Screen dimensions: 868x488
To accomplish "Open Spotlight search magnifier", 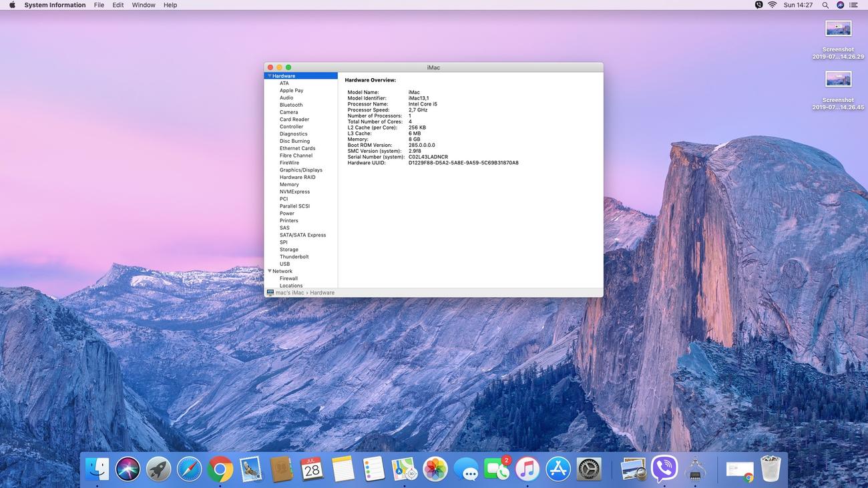I will pos(825,5).
